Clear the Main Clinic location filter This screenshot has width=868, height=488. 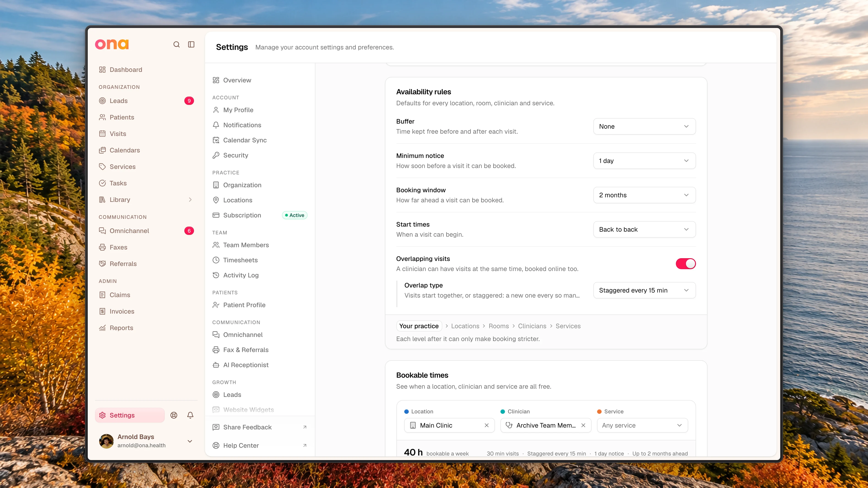point(487,425)
